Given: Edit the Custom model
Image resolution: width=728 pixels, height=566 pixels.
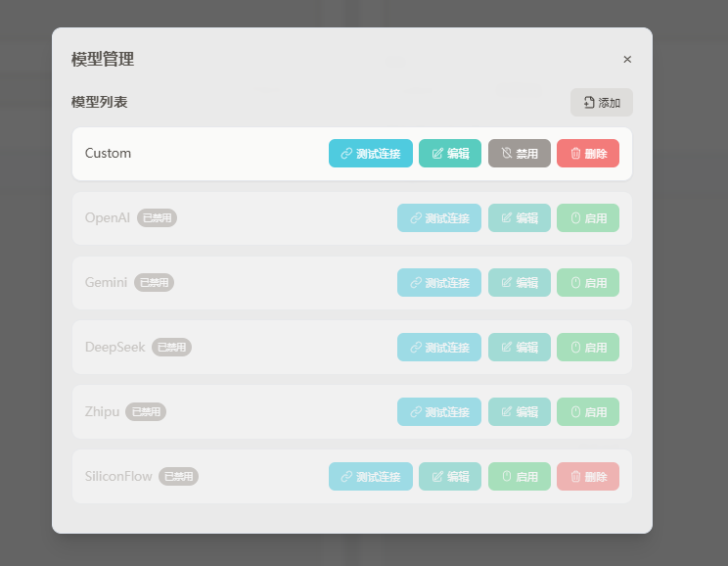Looking at the screenshot, I should [x=450, y=154].
